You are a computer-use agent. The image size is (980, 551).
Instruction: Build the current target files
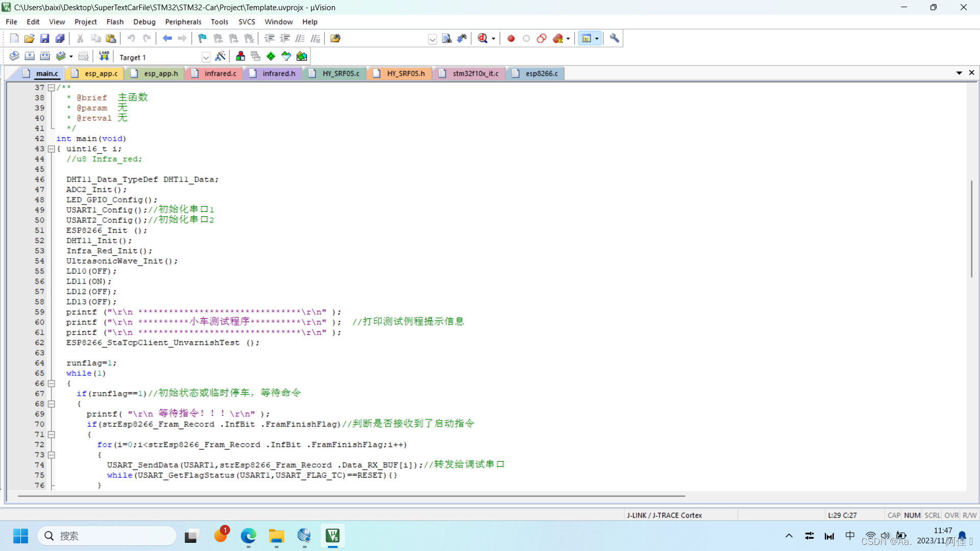(29, 56)
